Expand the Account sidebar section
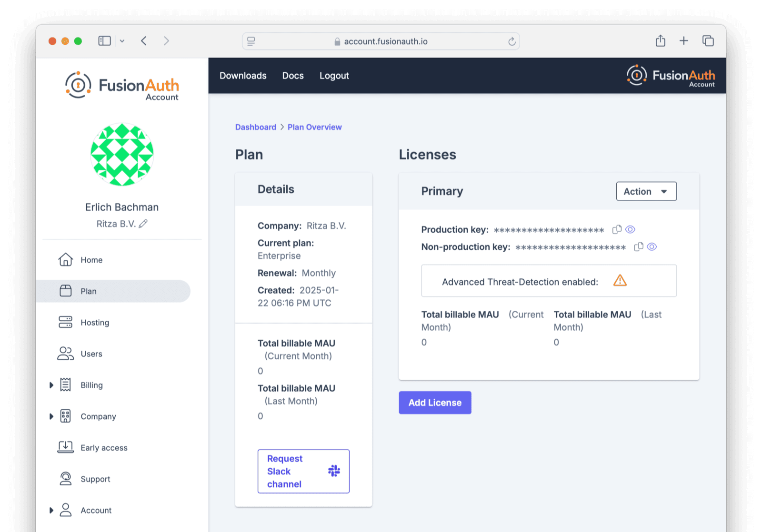Viewport: 762px width, 532px height. [51, 510]
